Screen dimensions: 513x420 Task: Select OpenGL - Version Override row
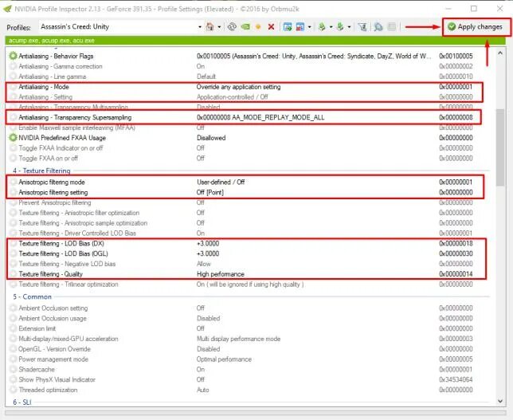click(247, 349)
